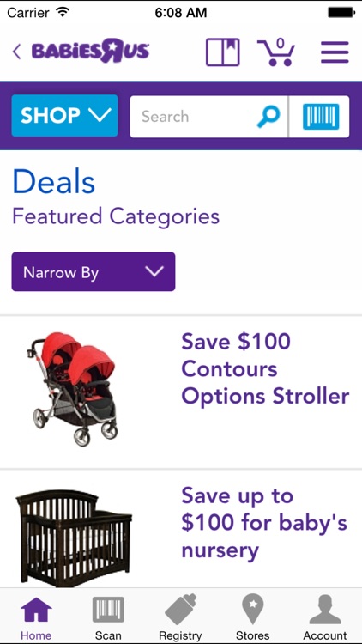The image size is (362, 644).
Task: Open the hamburger menu
Action: (335, 52)
